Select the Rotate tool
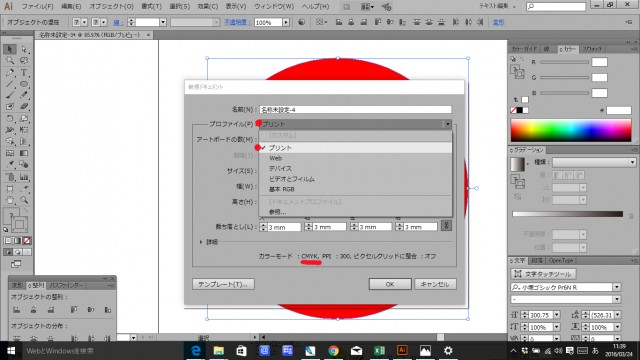 tap(10, 118)
